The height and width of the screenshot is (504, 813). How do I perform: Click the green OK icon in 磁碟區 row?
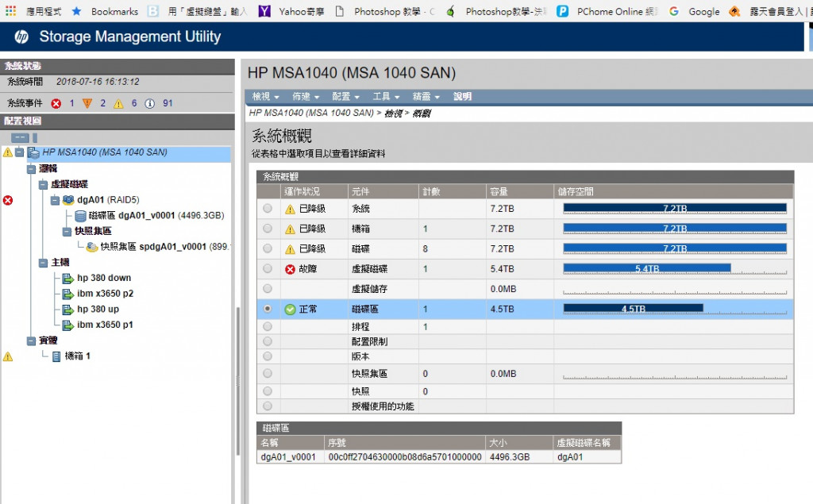(290, 310)
